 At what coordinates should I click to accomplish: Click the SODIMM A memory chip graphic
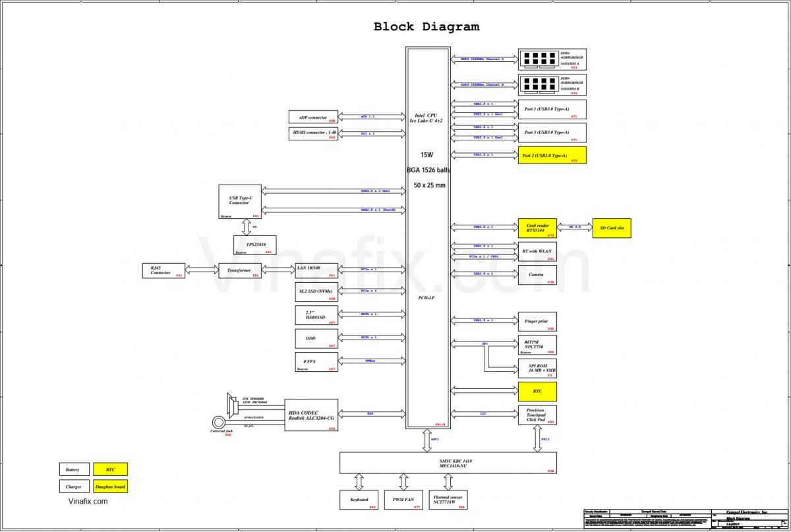click(x=539, y=59)
